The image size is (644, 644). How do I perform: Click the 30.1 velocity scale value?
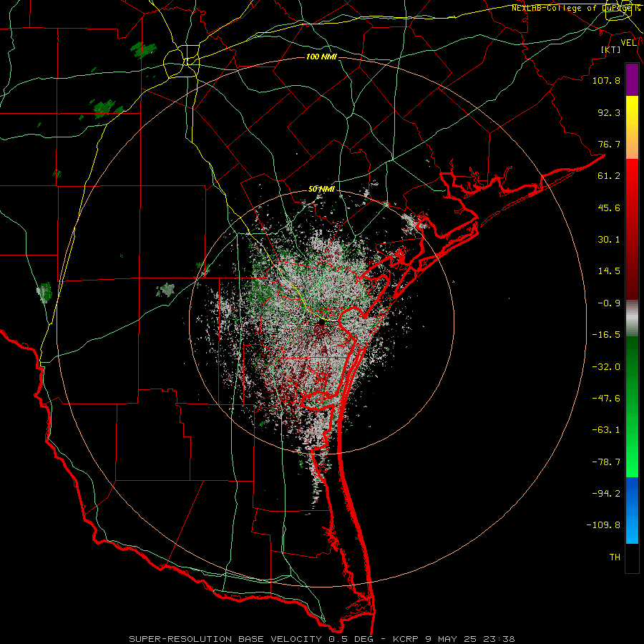coord(609,240)
